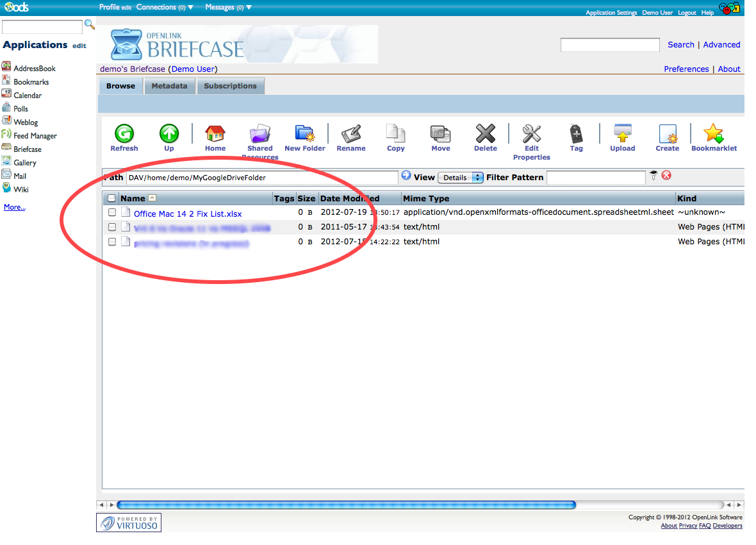The image size is (756, 545).
Task: Check the Office Mac 14 2 Fix List.xlsx checkbox
Action: [x=112, y=212]
